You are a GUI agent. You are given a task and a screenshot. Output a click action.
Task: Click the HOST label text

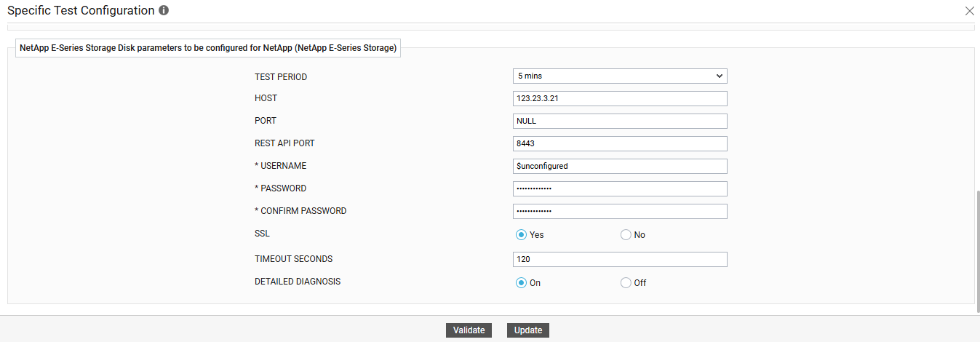tap(266, 98)
